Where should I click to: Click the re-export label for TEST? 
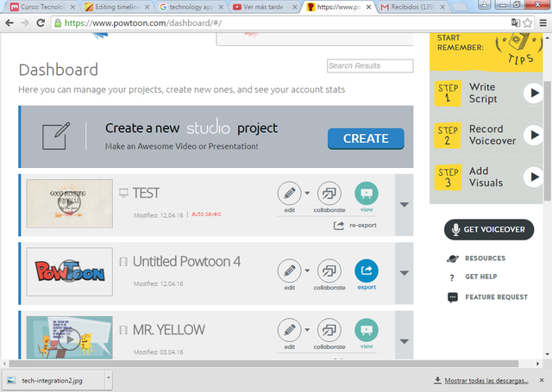[x=363, y=226]
